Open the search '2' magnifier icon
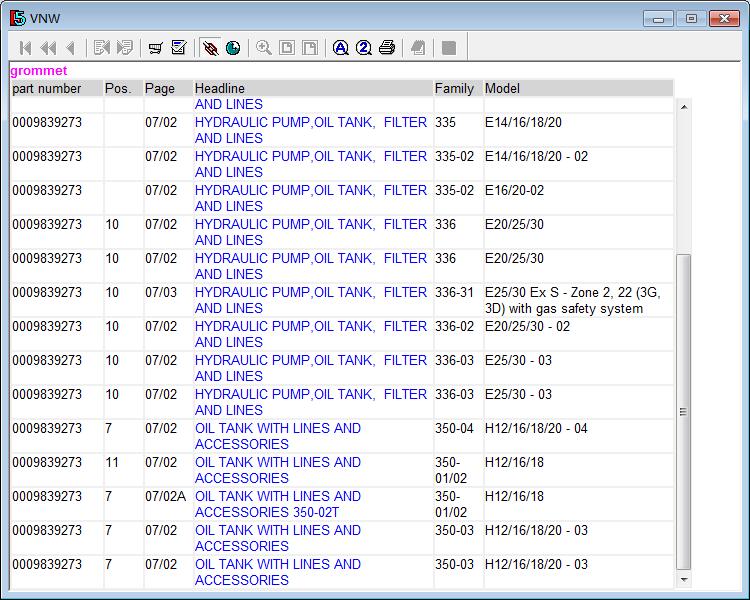The image size is (750, 600). [364, 48]
